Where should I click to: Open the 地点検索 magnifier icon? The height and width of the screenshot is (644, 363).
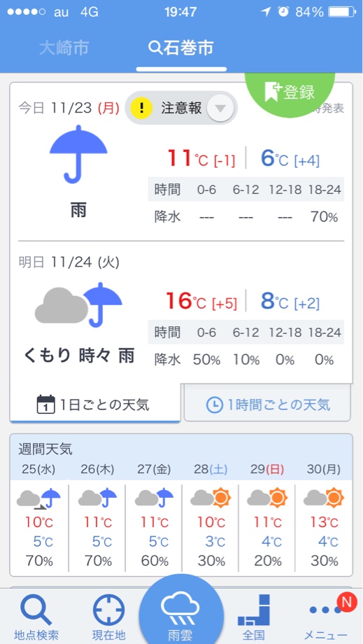[36, 611]
